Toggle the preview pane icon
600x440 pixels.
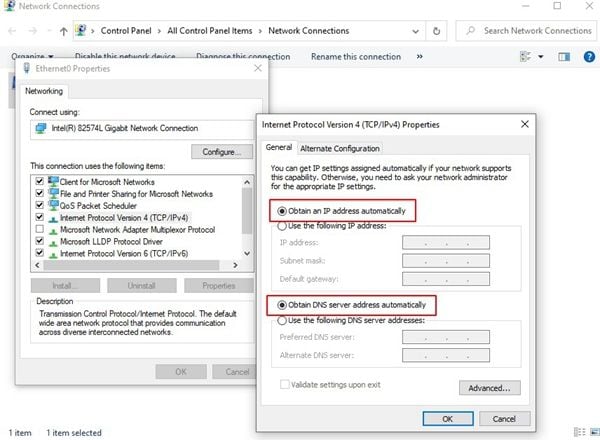tap(564, 57)
